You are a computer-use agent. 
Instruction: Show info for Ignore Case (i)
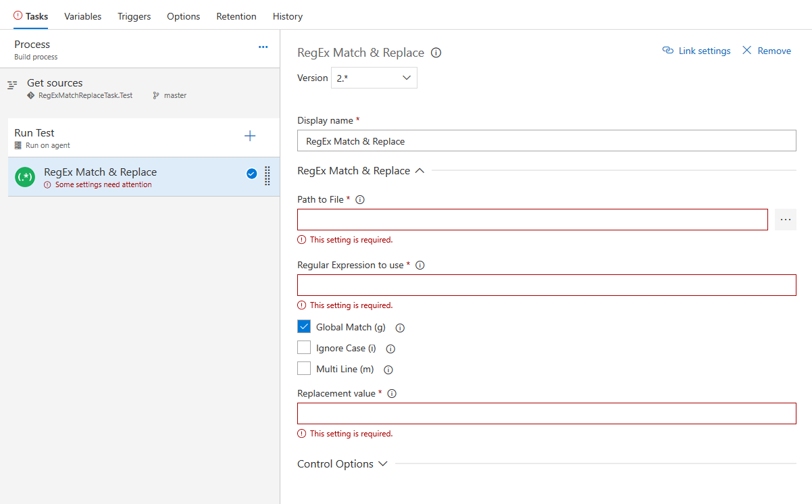390,349
